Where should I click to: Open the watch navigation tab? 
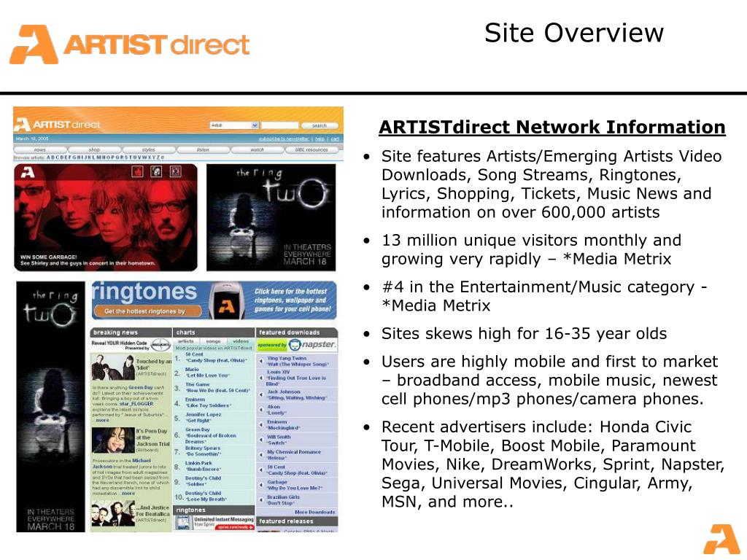pos(258,149)
